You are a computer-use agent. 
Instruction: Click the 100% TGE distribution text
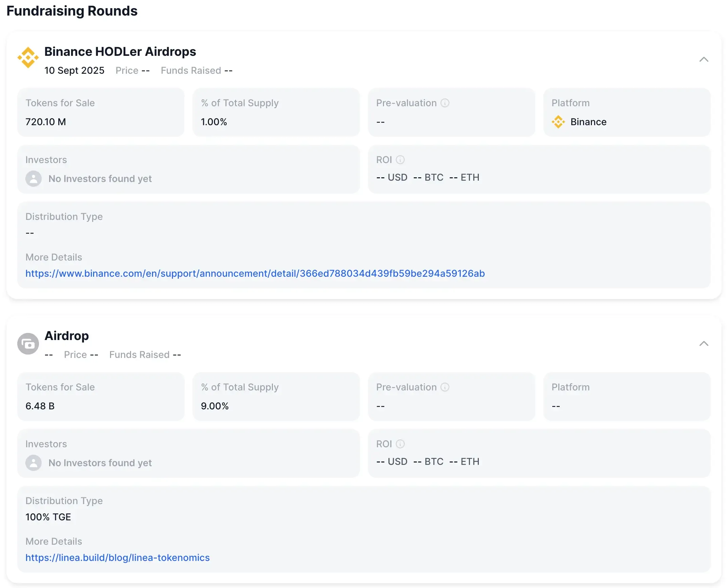pos(48,517)
